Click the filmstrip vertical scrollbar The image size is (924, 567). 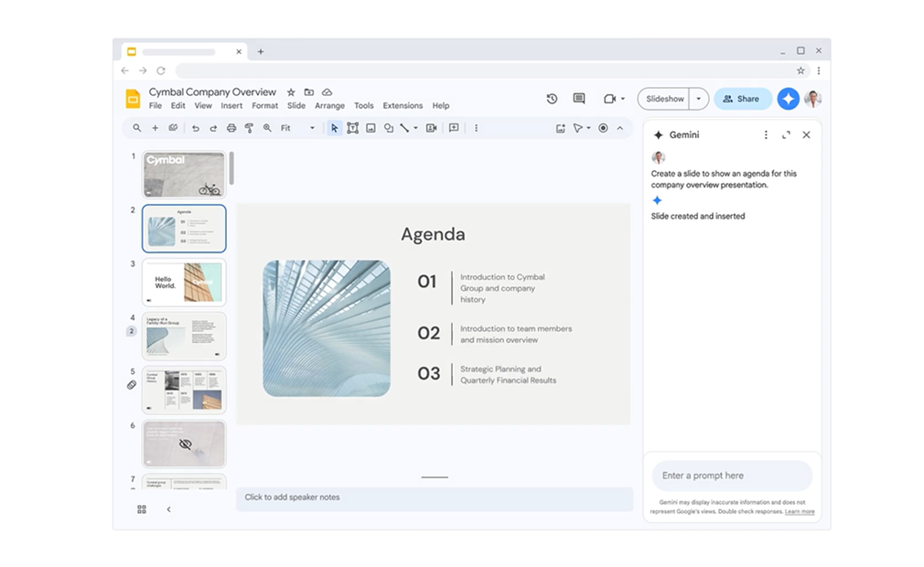(231, 168)
